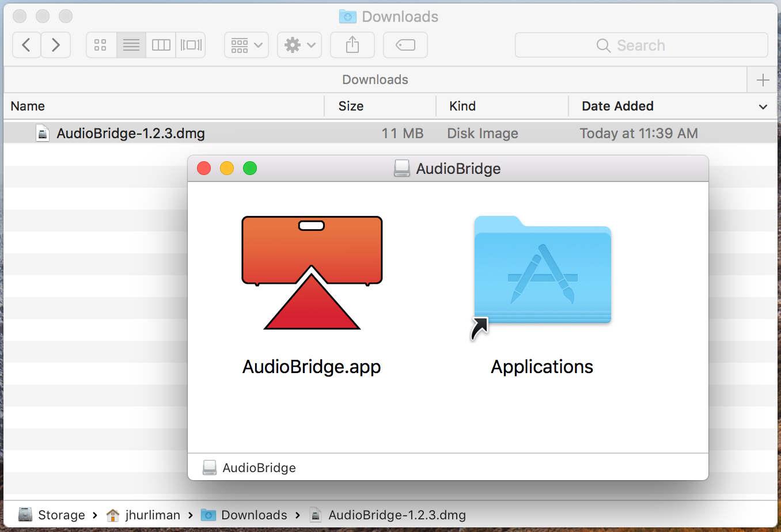Screen dimensions: 781x532
Task: Switch to column view mode
Action: click(161, 45)
